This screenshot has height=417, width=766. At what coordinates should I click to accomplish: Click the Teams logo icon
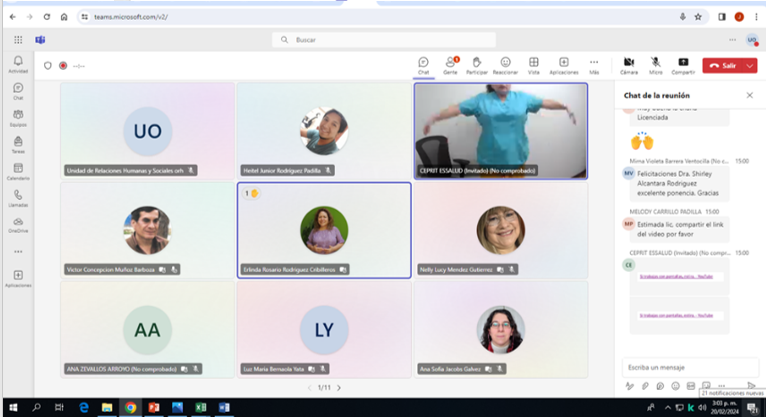tap(40, 40)
